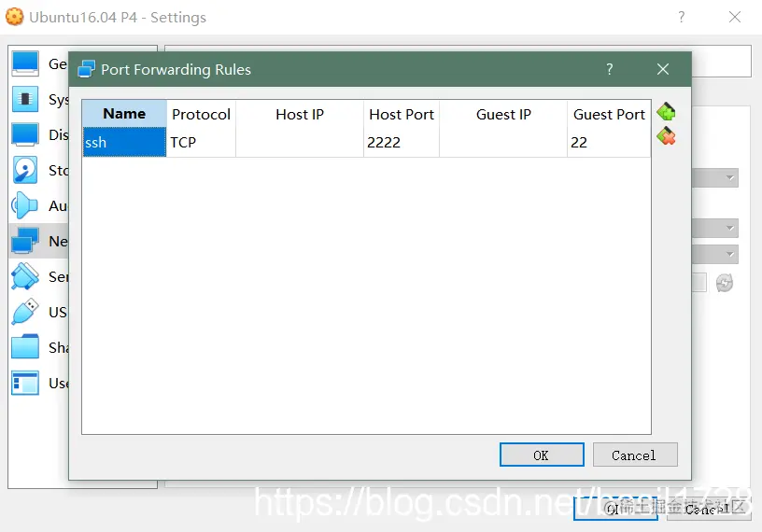
Task: Open Shared Folders icon in sidebar
Action: coord(25,347)
